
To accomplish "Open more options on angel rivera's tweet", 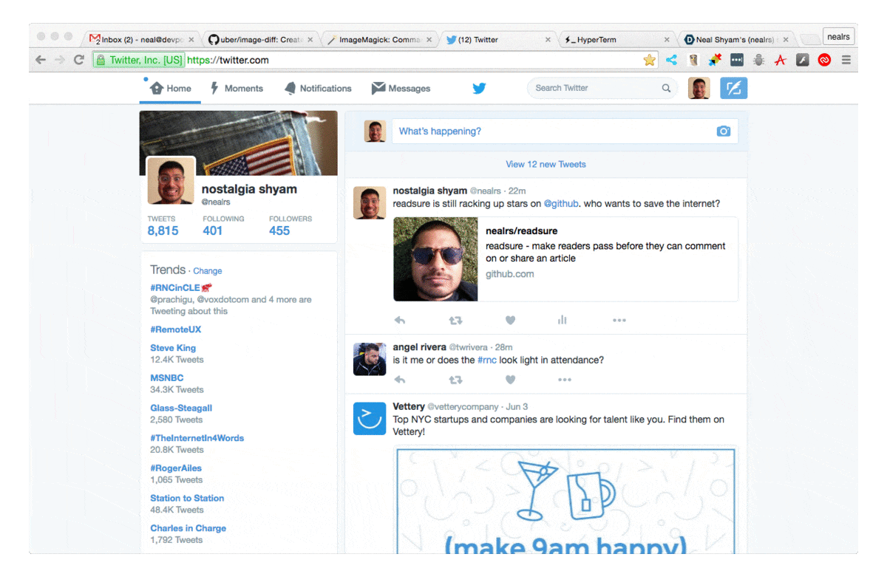I will (x=565, y=380).
